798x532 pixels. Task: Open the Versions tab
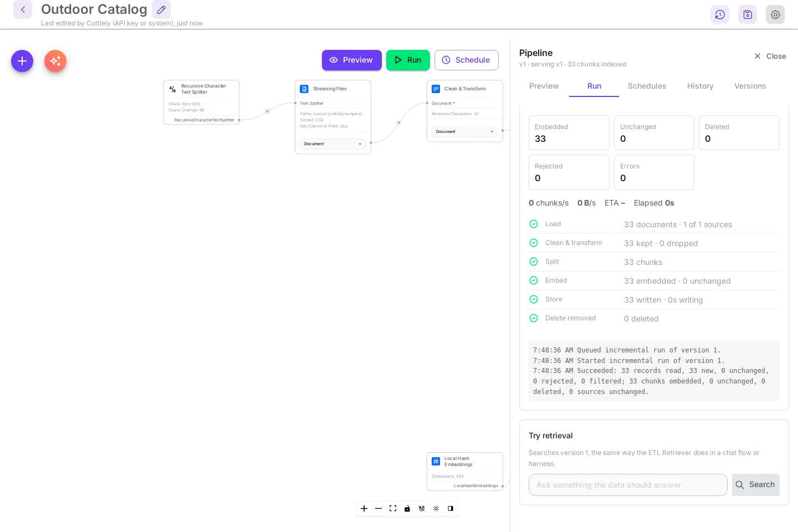click(750, 86)
